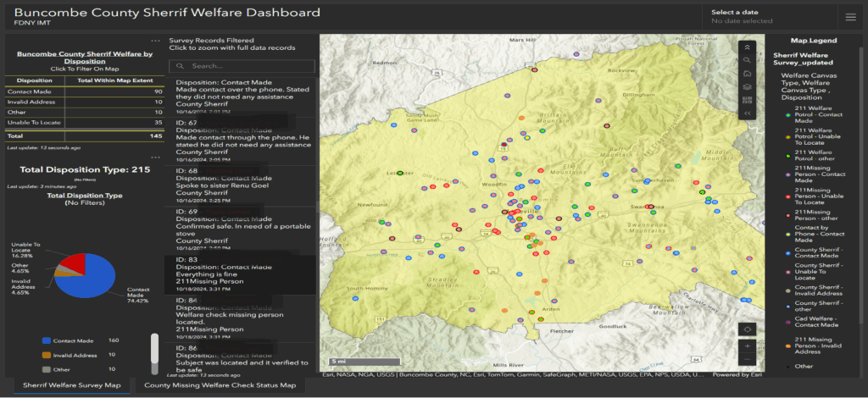The image size is (868, 398).
Task: Open the map layers tool
Action: 747,86
